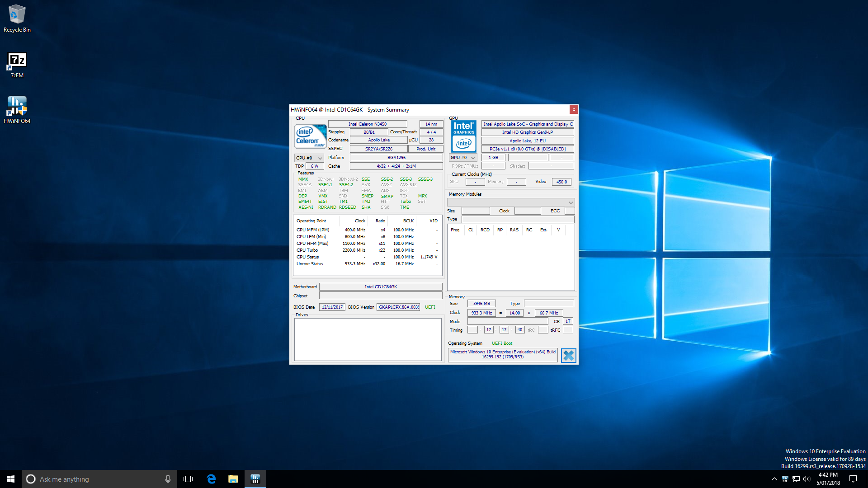Click the 4 / 4 Cores/Threads value
The height and width of the screenshot is (488, 868).
431,132
